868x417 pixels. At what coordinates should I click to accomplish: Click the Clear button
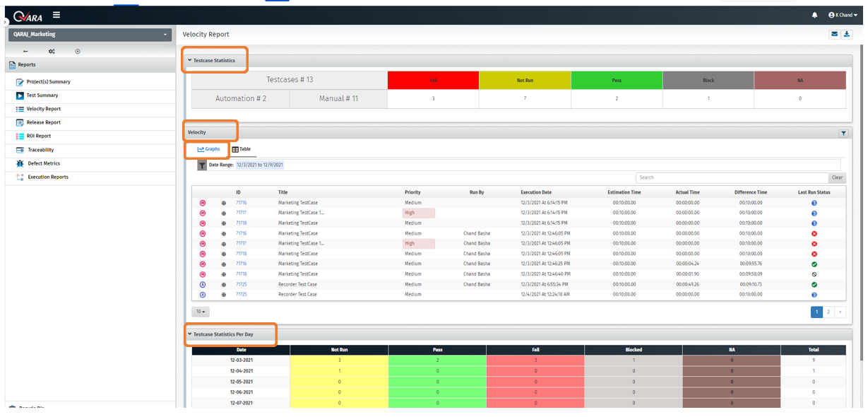click(x=837, y=177)
